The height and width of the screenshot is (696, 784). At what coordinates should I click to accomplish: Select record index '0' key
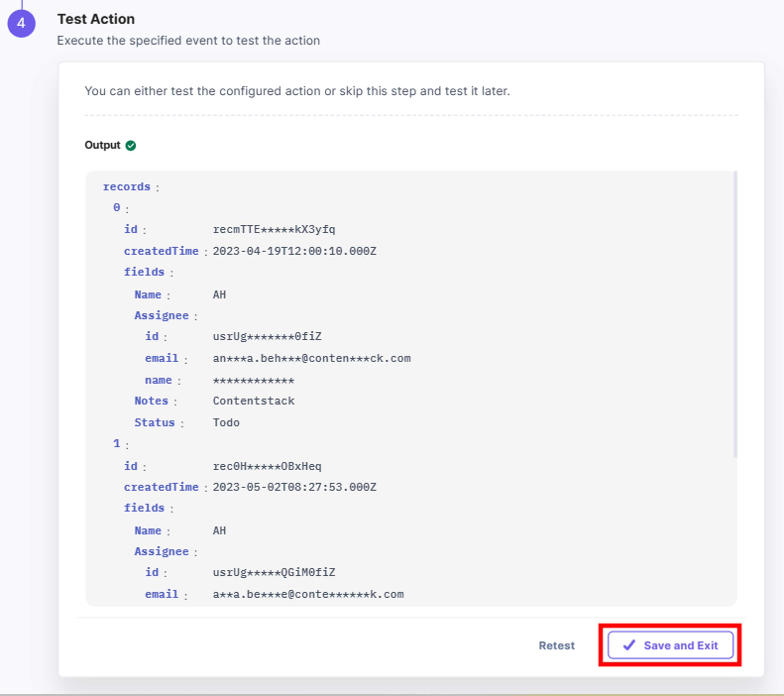pyautogui.click(x=117, y=208)
